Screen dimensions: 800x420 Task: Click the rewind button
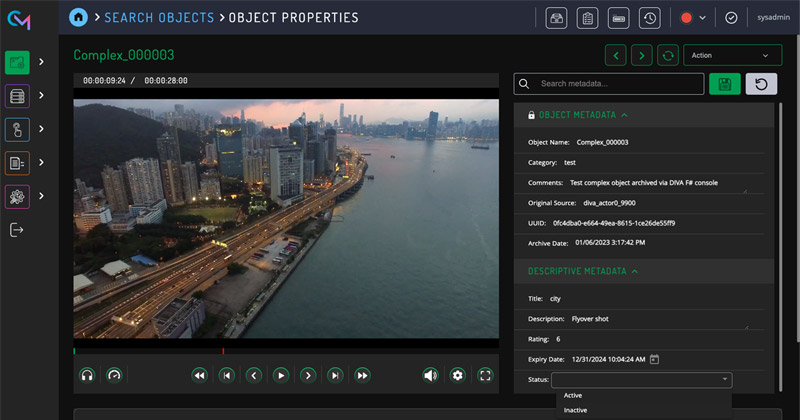(199, 376)
